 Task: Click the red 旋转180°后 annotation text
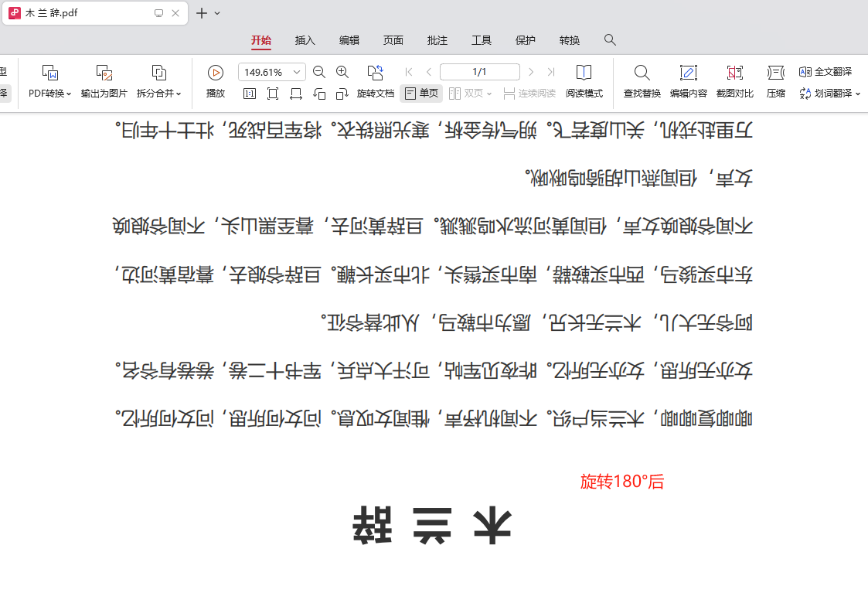tap(622, 482)
